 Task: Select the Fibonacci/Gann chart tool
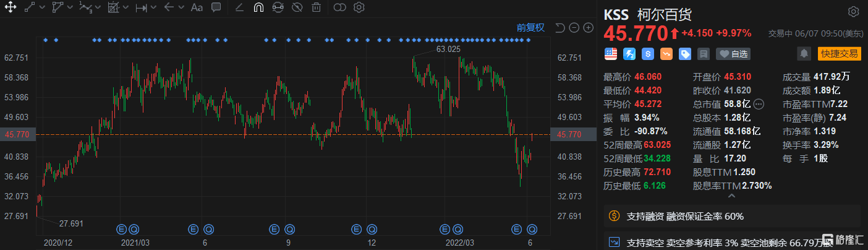[x=114, y=8]
